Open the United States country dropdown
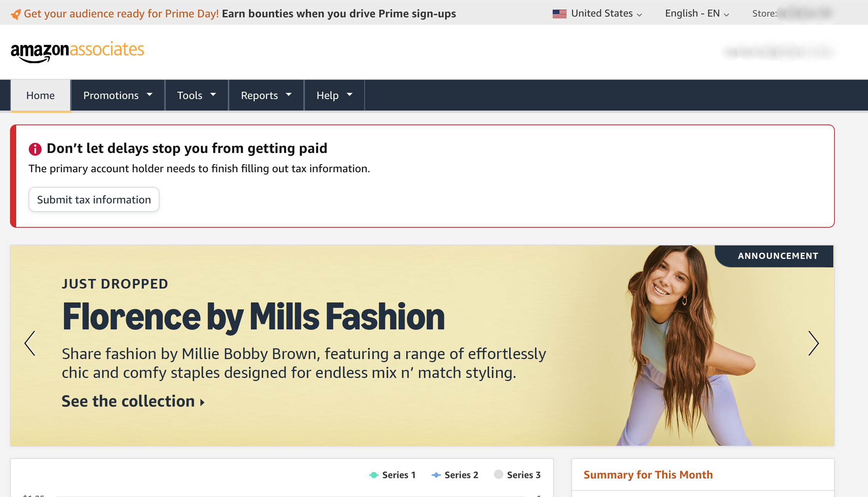 click(x=597, y=13)
